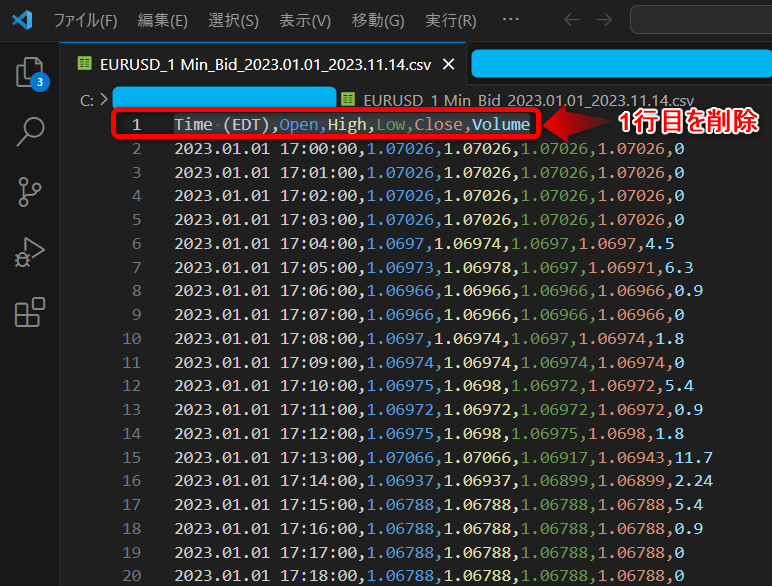Click the CSV file icon in tab
Image resolution: width=772 pixels, height=586 pixels.
click(x=85, y=64)
